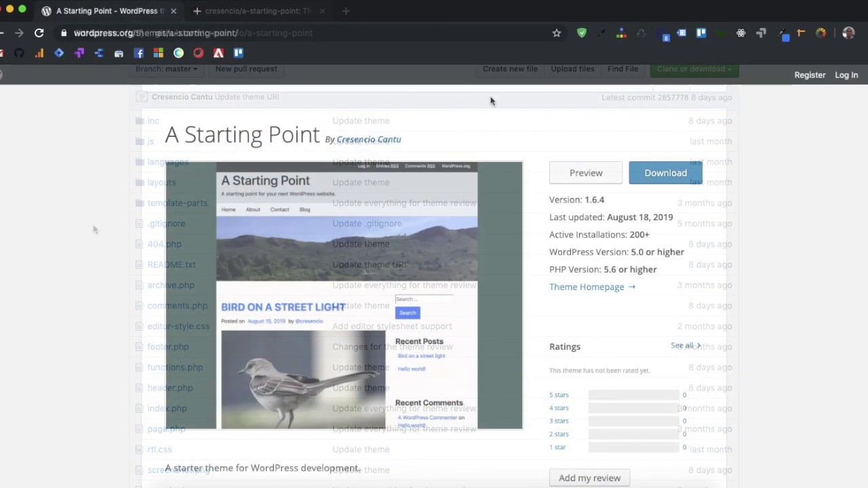868x488 pixels.
Task: Click the blue Download button
Action: tap(665, 173)
